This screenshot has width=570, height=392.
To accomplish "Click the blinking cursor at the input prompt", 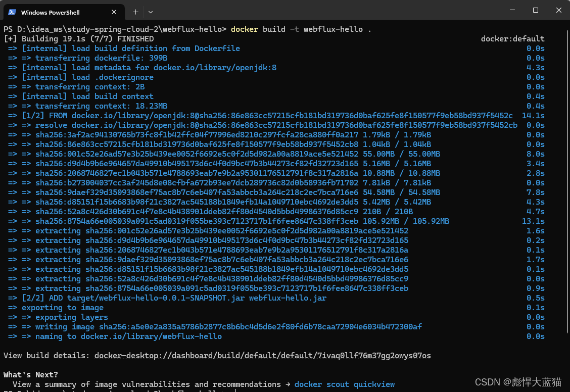I will (x=234, y=390).
